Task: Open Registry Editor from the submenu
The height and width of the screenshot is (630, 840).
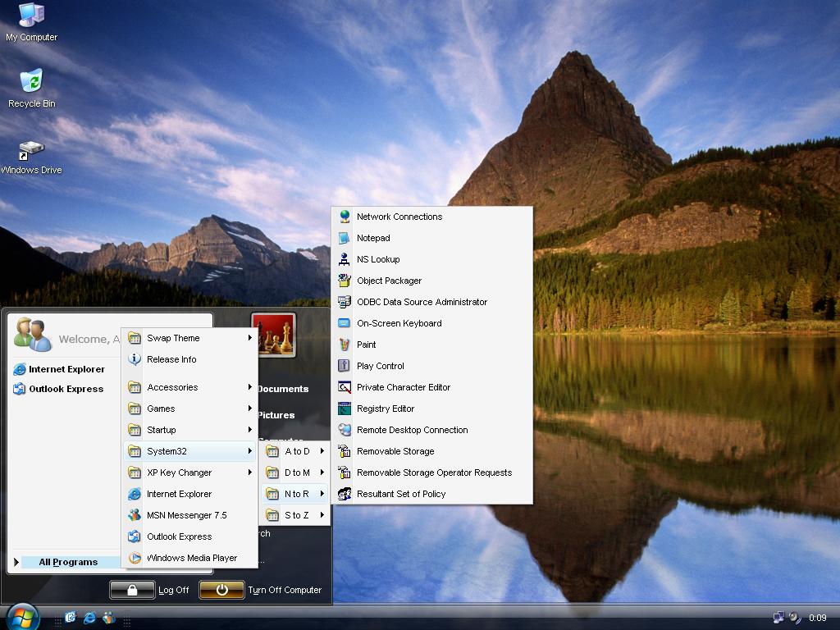Action: [x=385, y=409]
